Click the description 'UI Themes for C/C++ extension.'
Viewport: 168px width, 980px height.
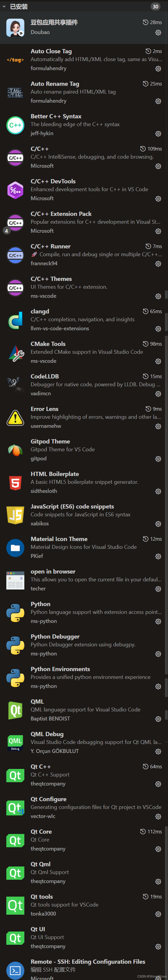point(69,287)
